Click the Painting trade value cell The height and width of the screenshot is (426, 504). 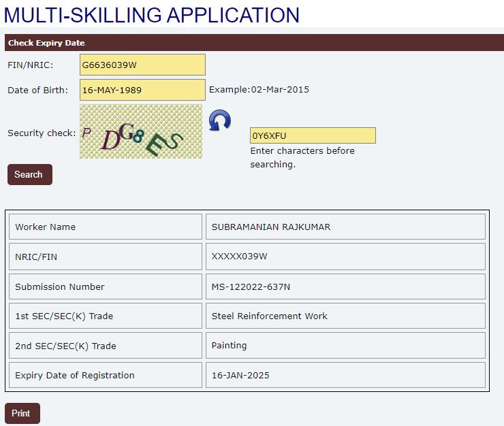(x=345, y=346)
